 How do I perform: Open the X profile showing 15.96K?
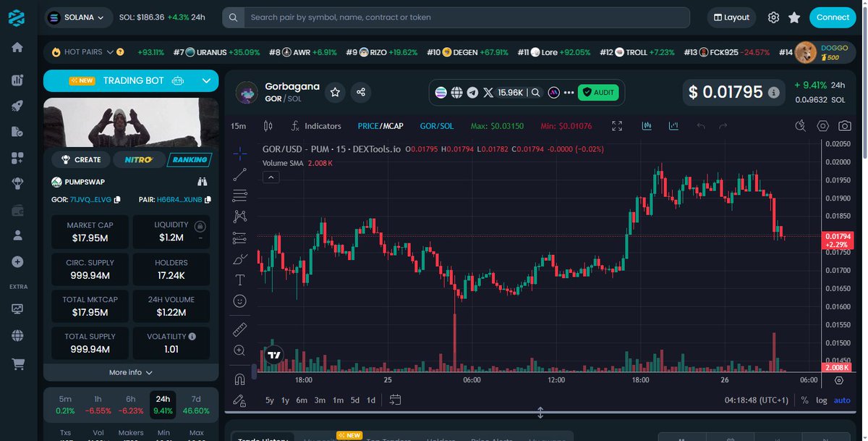click(x=503, y=92)
